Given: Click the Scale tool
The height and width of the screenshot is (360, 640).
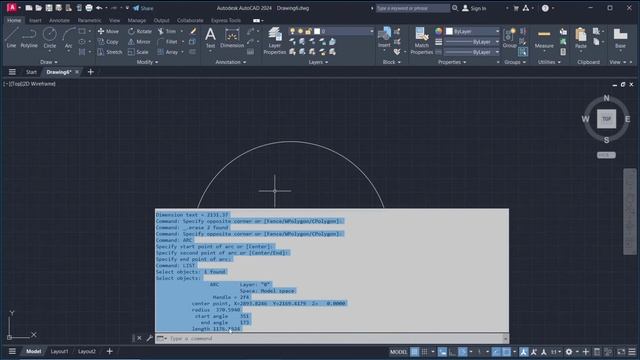Looking at the screenshot, I should coord(138,52).
